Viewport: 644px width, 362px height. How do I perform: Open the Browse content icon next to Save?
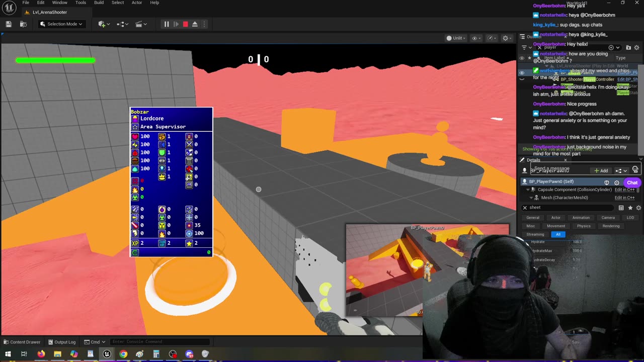[23, 24]
